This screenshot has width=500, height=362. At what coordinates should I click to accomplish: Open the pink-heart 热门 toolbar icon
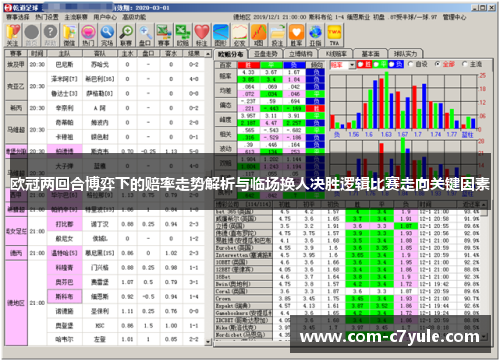click(88, 35)
